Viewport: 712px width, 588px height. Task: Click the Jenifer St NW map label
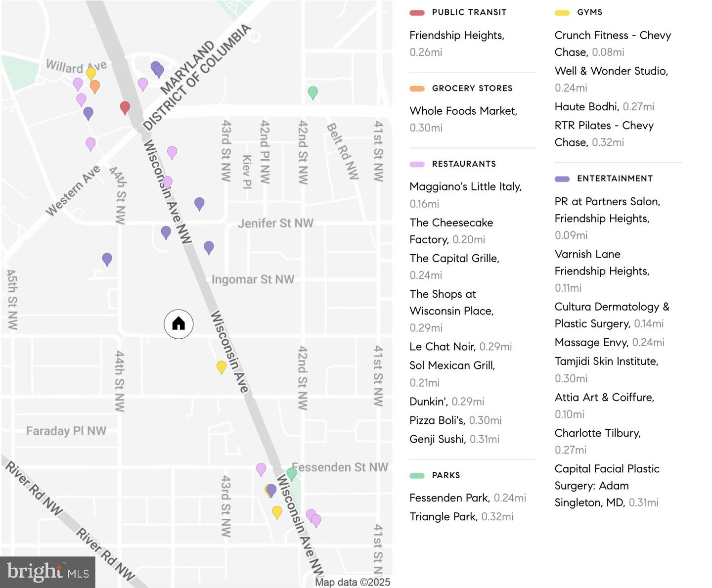click(275, 223)
